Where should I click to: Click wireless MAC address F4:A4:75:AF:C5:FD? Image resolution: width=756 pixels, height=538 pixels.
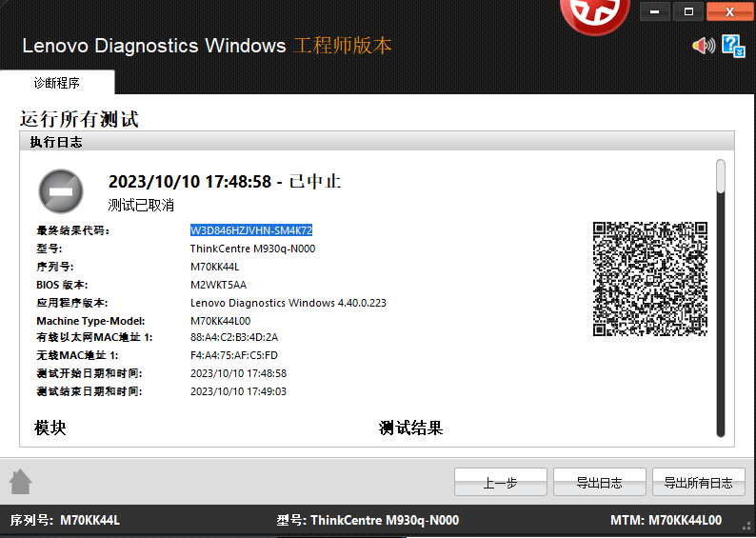[234, 355]
